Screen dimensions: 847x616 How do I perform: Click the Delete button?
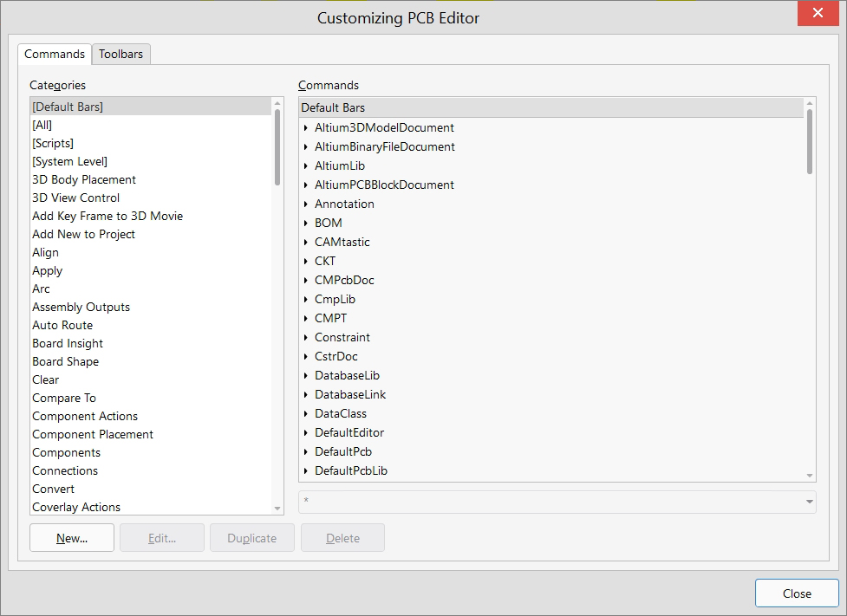(x=343, y=538)
